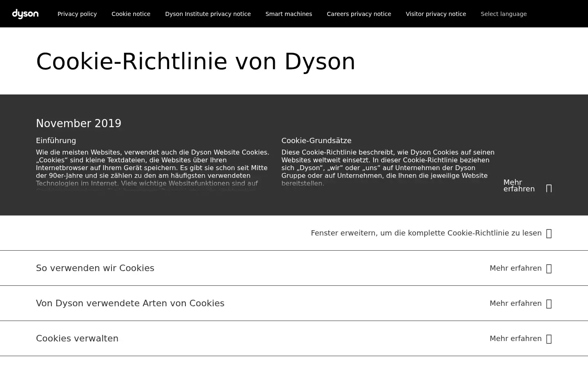Open Visitor privacy notice
The image size is (588, 368).
tap(436, 14)
